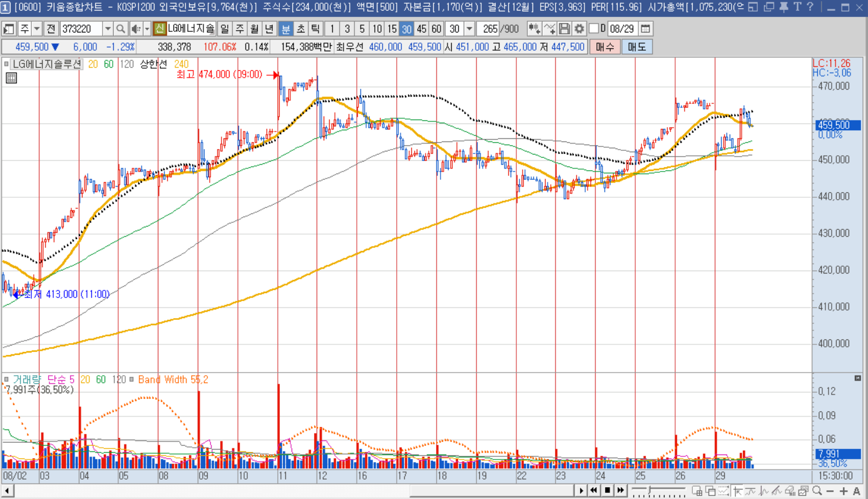Image resolution: width=868 pixels, height=499 pixels.
Task: Click the window number 1 button
Action: [6, 8]
